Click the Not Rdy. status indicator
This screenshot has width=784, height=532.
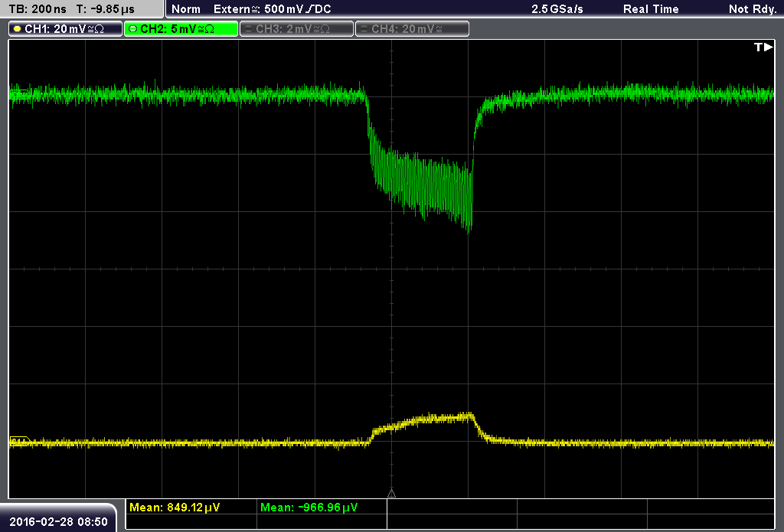point(752,9)
